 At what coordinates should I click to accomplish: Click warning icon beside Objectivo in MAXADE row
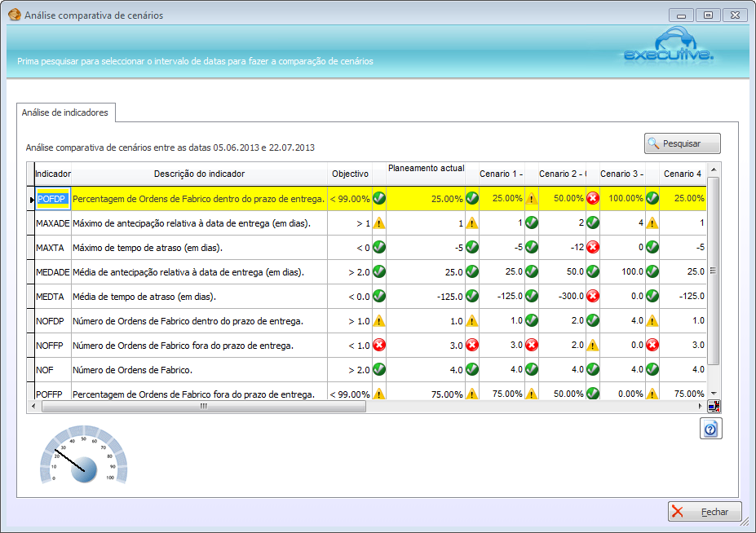click(x=379, y=222)
